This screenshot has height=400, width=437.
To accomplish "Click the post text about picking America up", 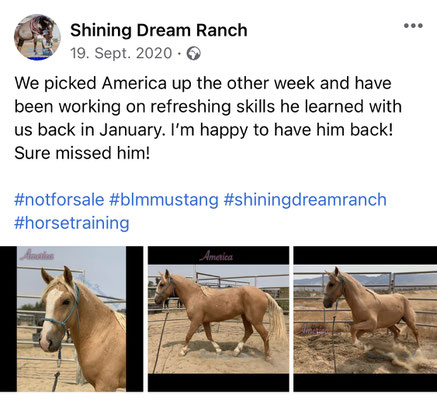I will click(x=208, y=118).
